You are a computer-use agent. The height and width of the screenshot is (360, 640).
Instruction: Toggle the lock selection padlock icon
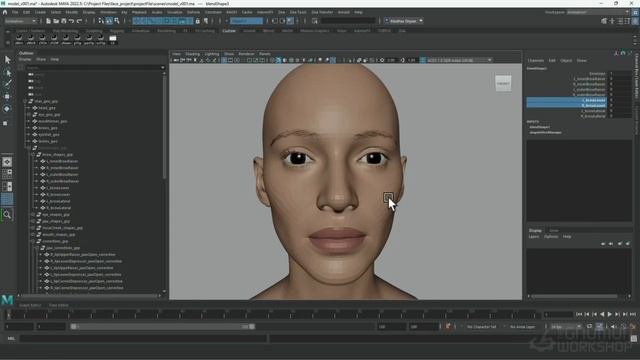198,21
